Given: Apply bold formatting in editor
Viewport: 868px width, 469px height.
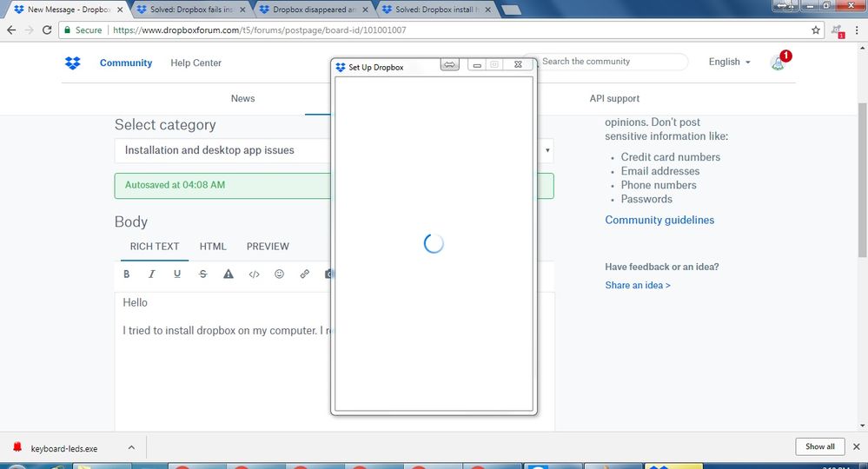Looking at the screenshot, I should pyautogui.click(x=127, y=274).
